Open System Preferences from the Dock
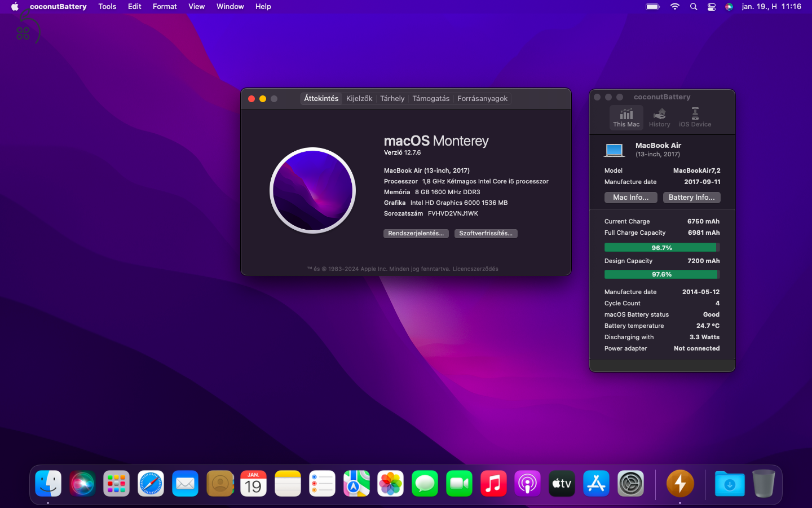Viewport: 812px width, 508px height. click(630, 484)
